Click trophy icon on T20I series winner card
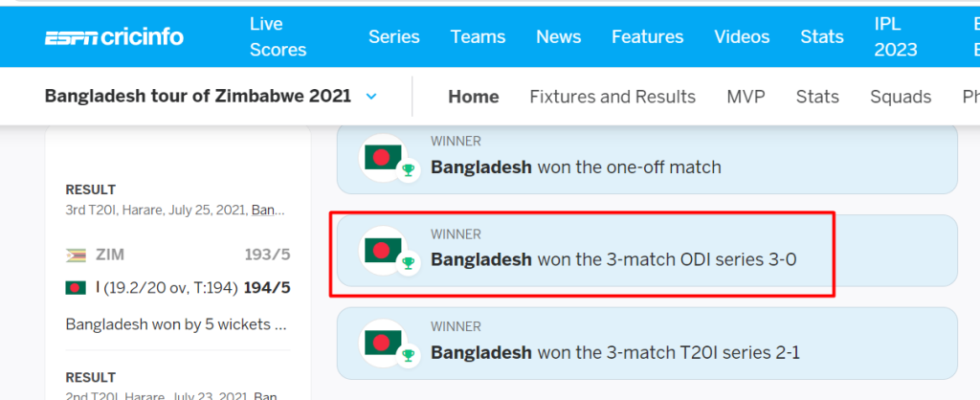The height and width of the screenshot is (400, 980). click(408, 355)
